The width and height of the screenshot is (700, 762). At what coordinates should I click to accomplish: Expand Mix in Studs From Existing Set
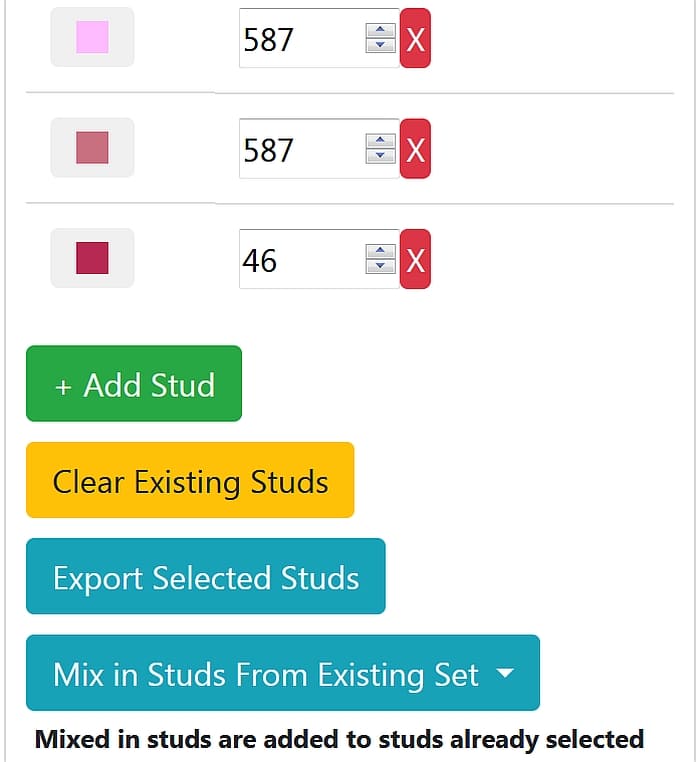click(x=283, y=673)
